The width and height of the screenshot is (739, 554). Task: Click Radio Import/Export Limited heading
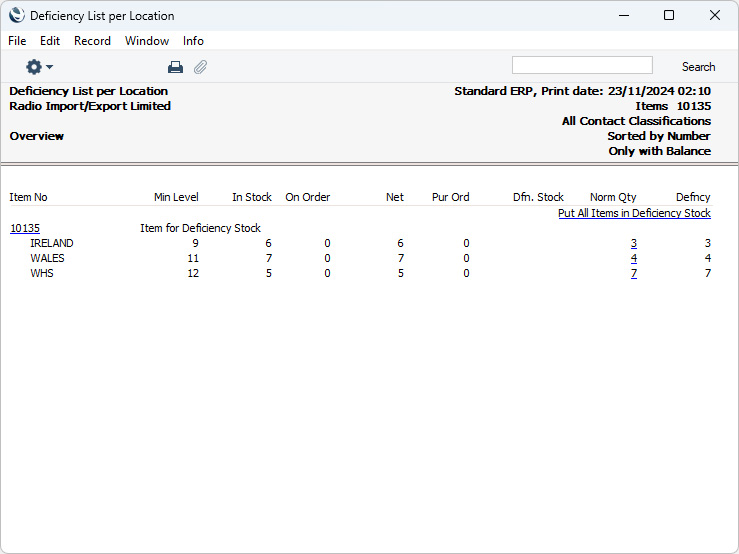[x=90, y=106]
